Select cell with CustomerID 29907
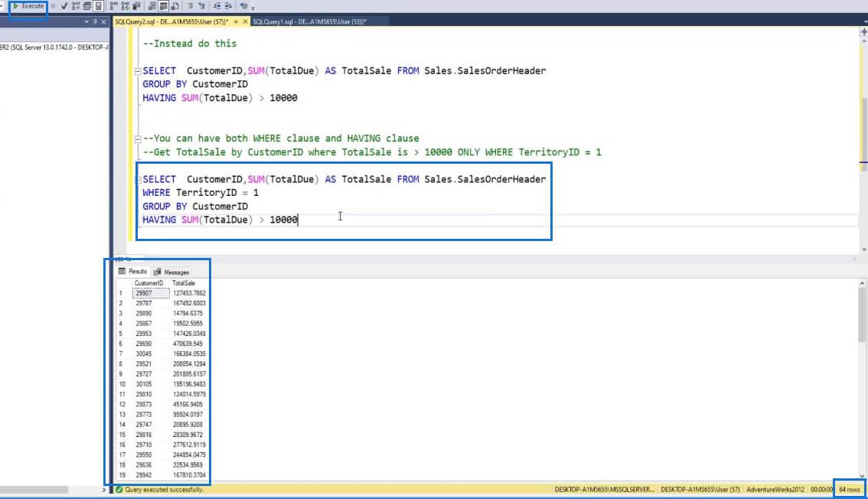The image size is (868, 499). point(151,293)
